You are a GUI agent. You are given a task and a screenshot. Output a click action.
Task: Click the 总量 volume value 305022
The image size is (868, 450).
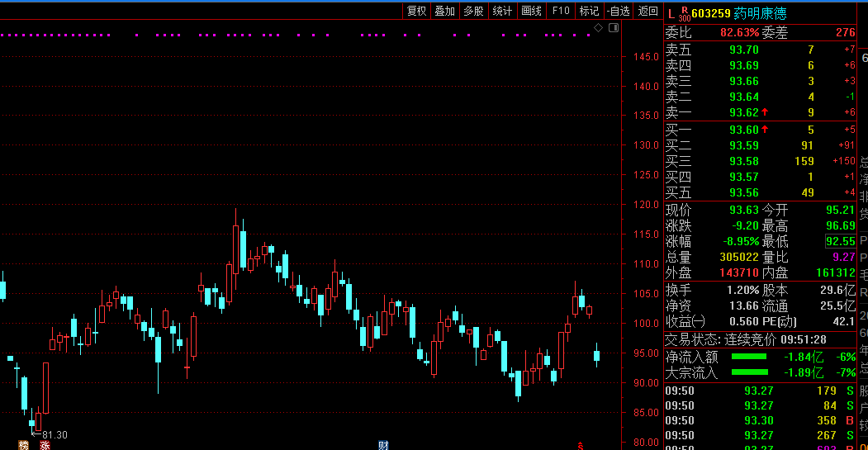(x=739, y=258)
